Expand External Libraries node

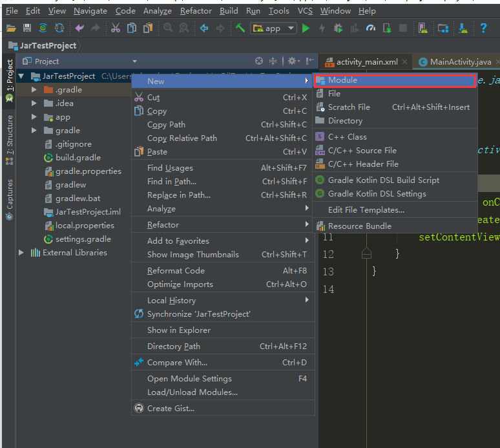tap(21, 252)
